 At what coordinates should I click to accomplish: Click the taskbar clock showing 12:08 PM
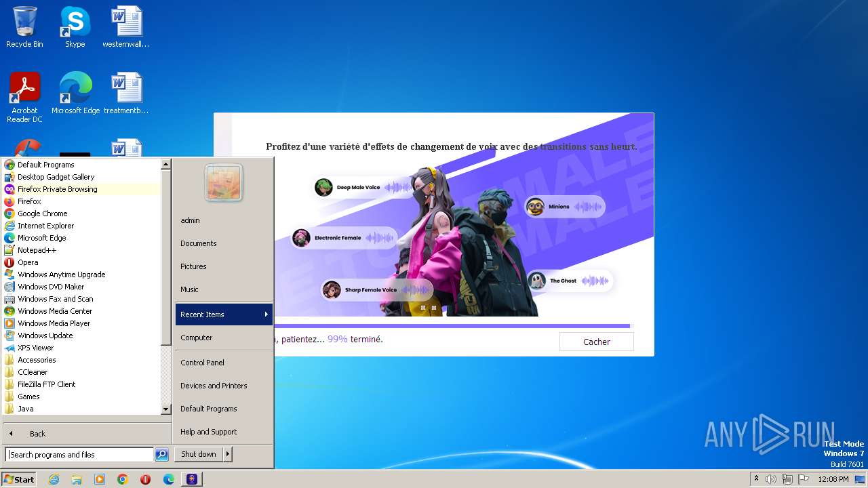(x=833, y=479)
